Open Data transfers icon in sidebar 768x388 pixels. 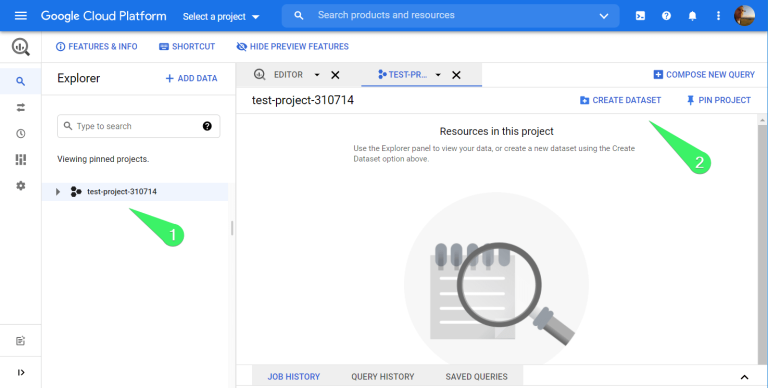coord(21,107)
